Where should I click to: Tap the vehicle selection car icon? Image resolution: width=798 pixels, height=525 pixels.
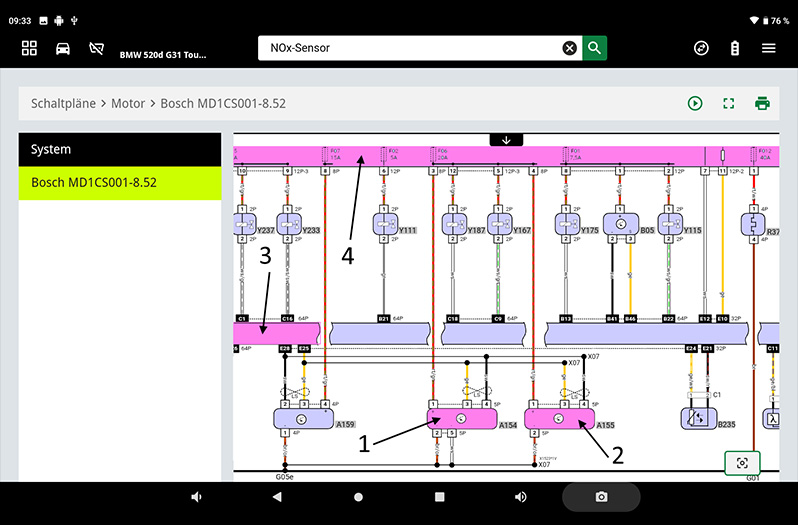coord(63,48)
